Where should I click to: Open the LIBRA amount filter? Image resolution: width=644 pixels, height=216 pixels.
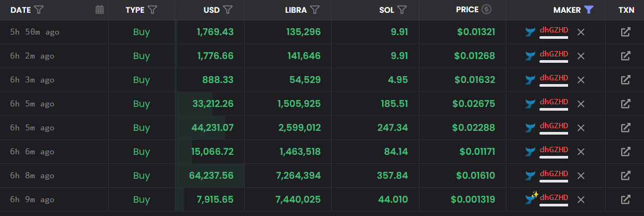click(314, 10)
